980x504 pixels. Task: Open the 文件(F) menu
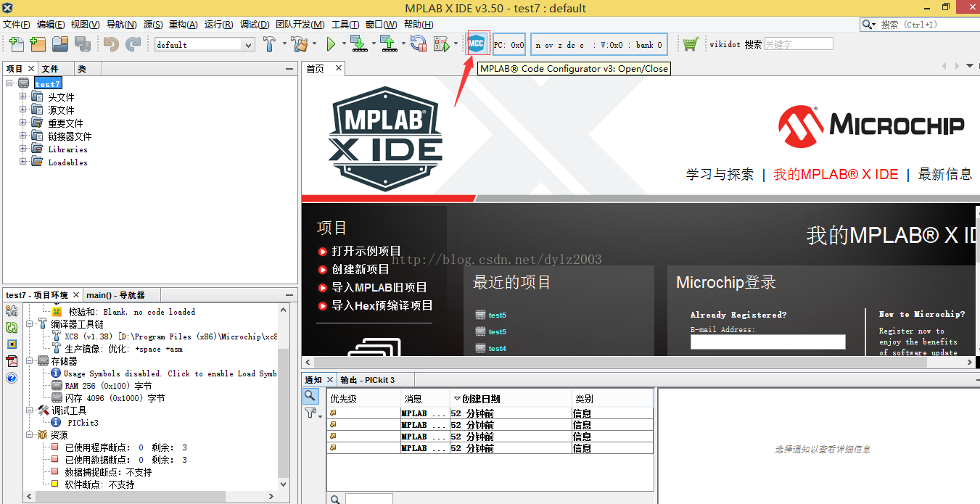(15, 25)
